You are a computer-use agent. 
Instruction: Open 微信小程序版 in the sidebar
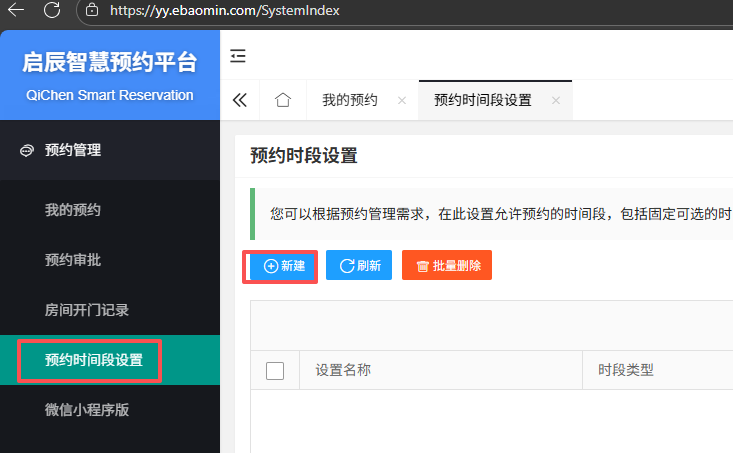[x=87, y=410]
